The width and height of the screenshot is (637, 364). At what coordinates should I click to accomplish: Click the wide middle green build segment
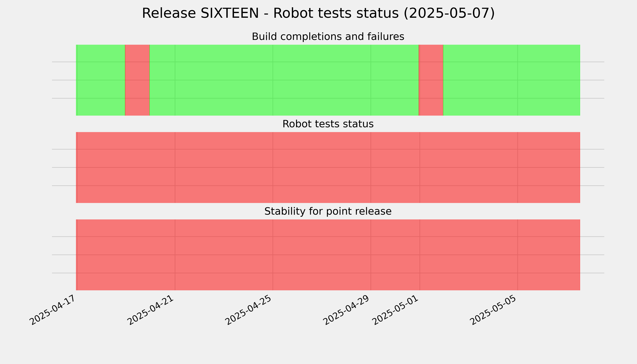pos(284,80)
